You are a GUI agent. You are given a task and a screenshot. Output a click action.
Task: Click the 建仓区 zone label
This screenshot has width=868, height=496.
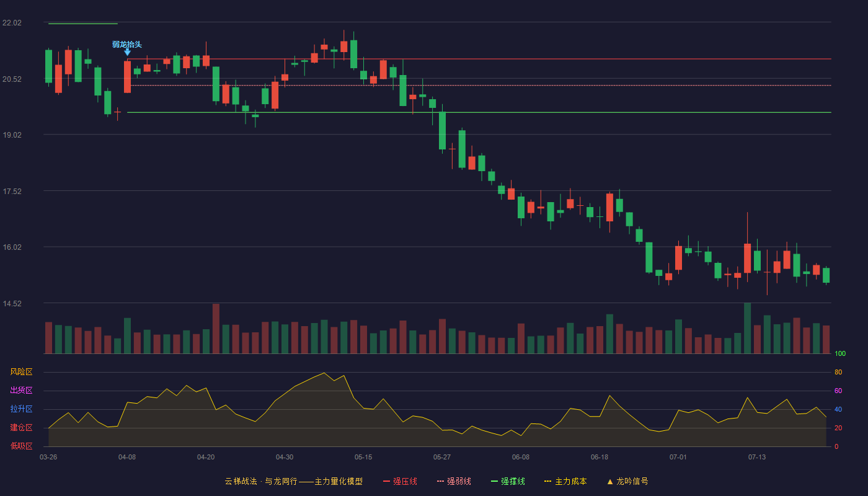click(x=21, y=428)
